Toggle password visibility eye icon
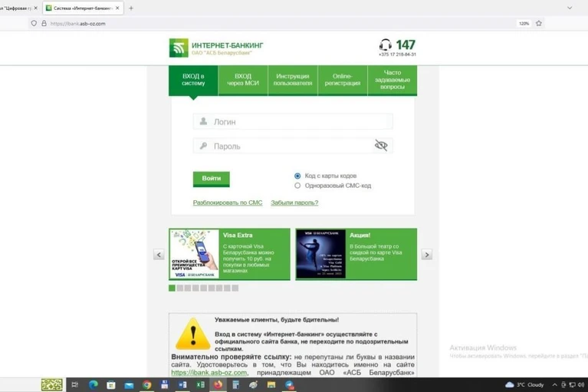Screen dimensions: 588x392 click(381, 145)
